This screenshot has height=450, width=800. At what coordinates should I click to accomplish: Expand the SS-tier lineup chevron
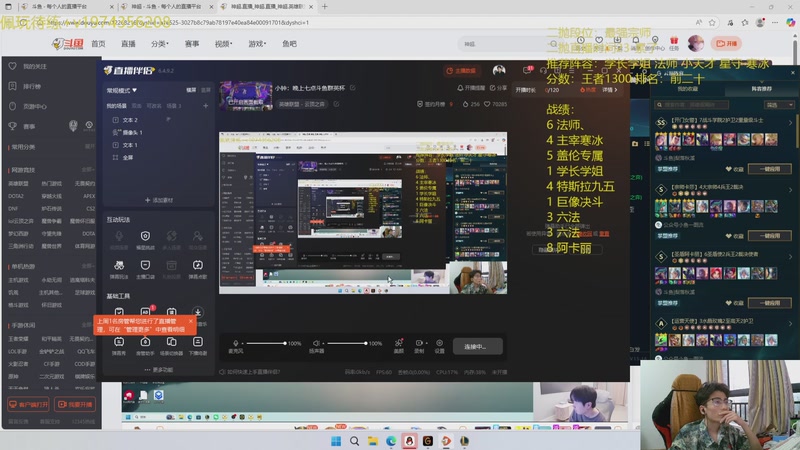coord(790,123)
